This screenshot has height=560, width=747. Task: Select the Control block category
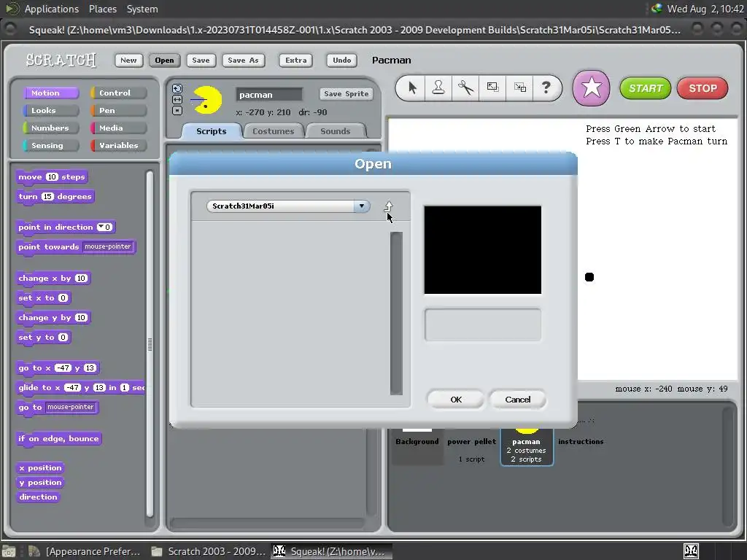point(119,93)
